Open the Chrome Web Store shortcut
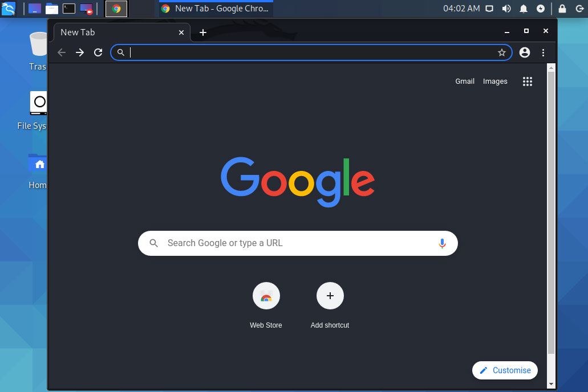 click(x=266, y=296)
